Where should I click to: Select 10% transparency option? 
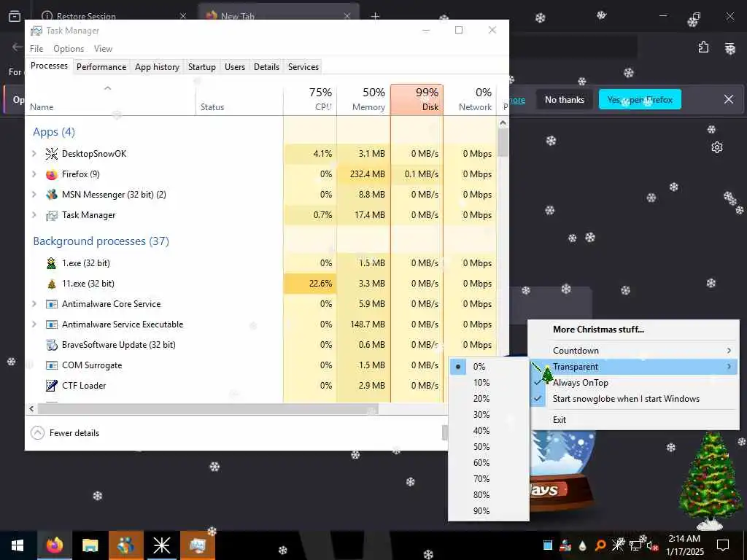489,383
